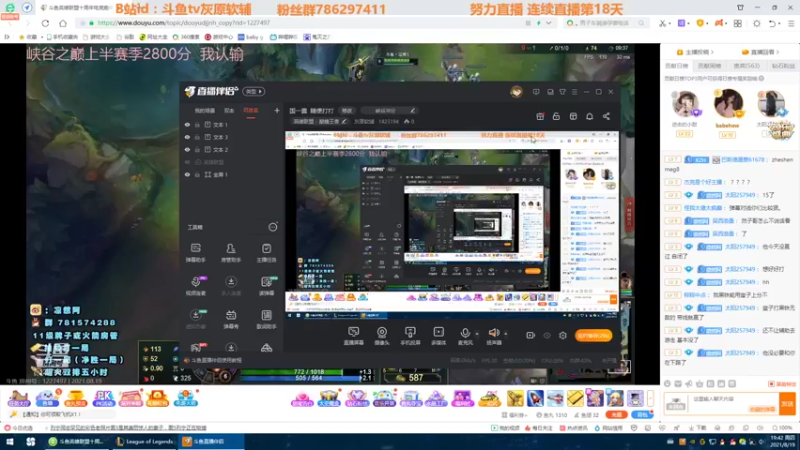This screenshot has width=800, height=450.
Task: Toggle visibility of 文本 3 source
Action: point(187,137)
